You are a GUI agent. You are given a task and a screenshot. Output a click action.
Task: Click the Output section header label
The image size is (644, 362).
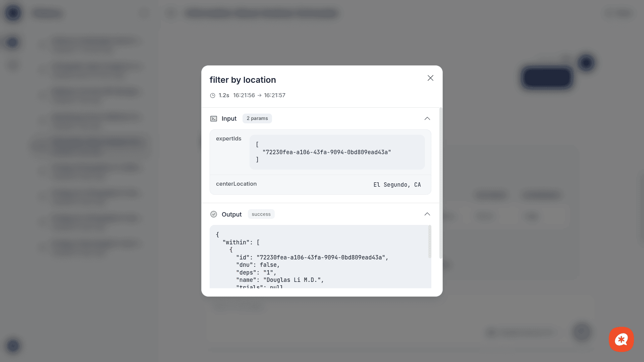point(231,215)
